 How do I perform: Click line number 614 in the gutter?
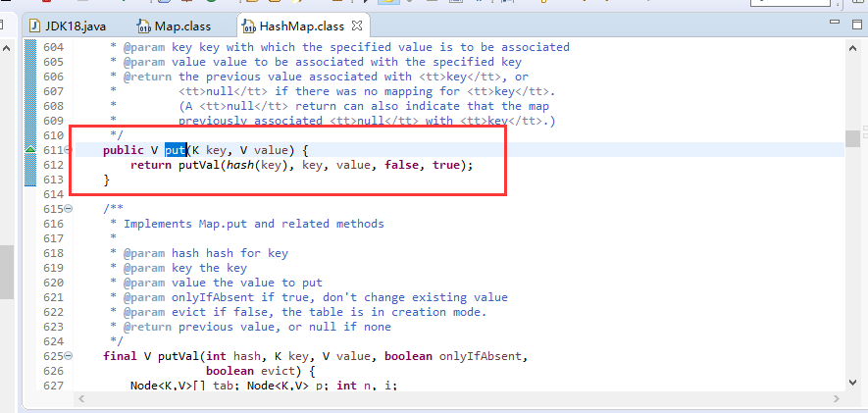point(53,194)
